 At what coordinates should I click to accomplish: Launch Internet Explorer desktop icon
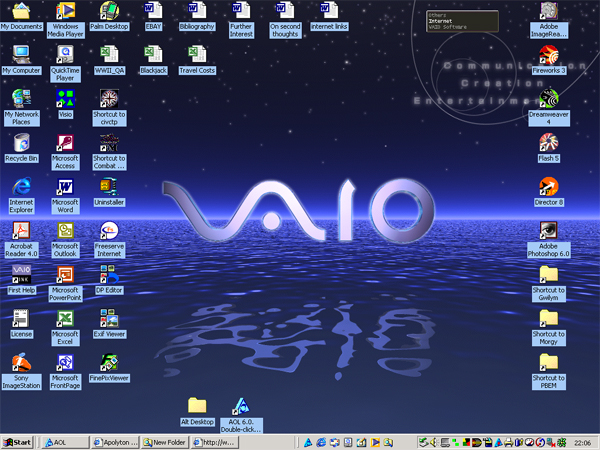[x=21, y=187]
